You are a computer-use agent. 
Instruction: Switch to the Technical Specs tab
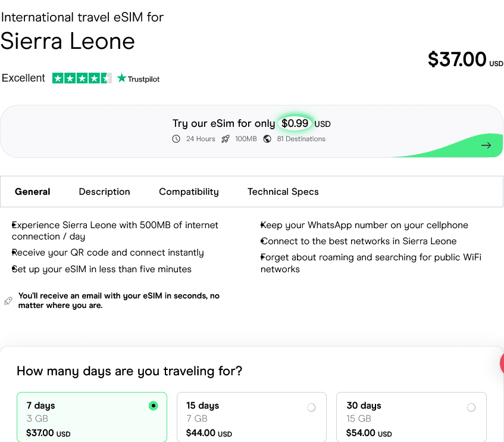coord(283,192)
